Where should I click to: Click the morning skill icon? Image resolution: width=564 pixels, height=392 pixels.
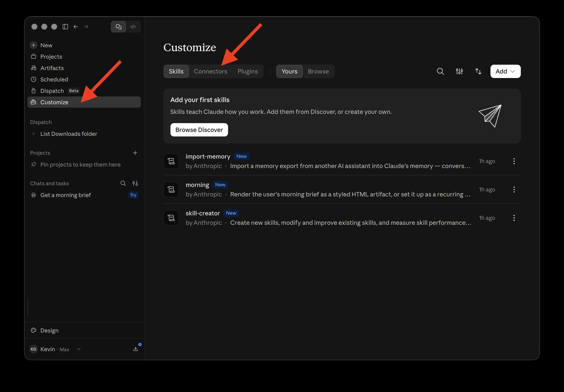[x=171, y=189]
